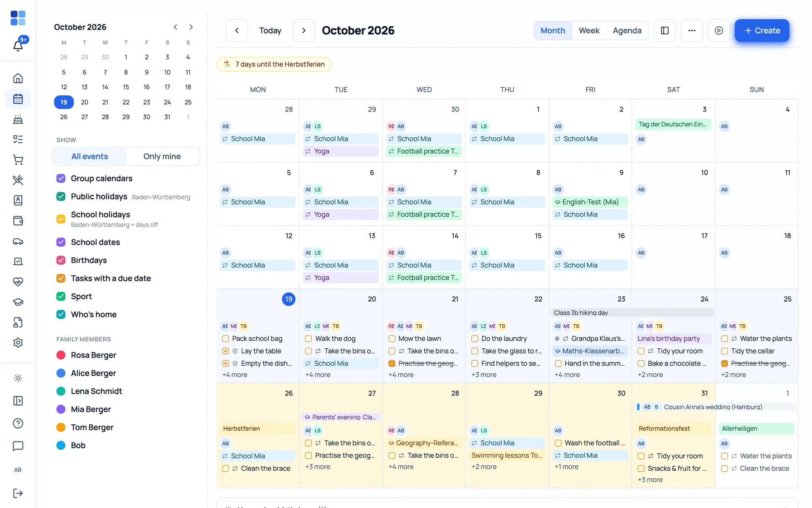Screen dimensions: 812x508
Task: Open the help question mark icon
Action: tap(18, 423)
